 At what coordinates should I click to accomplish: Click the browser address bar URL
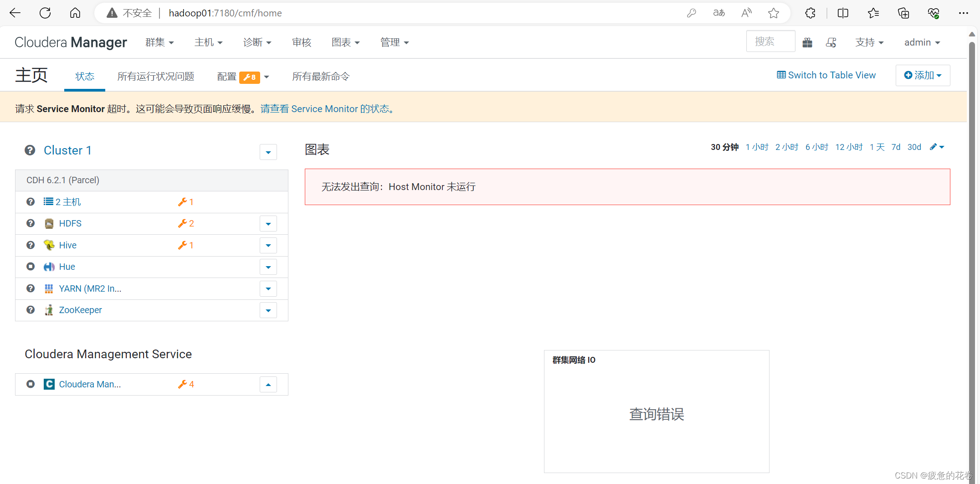[x=225, y=13]
